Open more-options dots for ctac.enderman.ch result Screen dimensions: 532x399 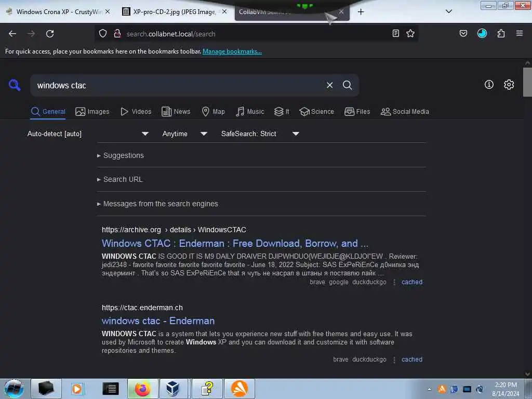tap(394, 360)
